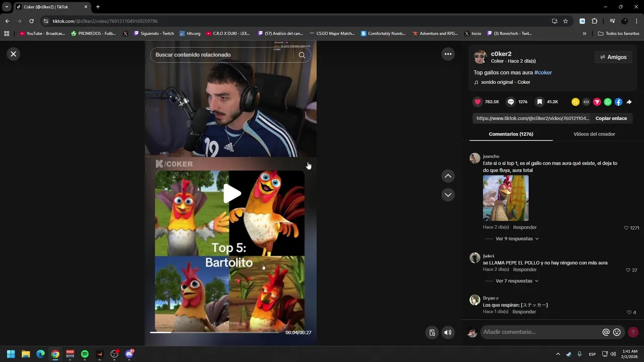The height and width of the screenshot is (362, 644).
Task: Click the yellow repost icon
Action: click(576, 102)
